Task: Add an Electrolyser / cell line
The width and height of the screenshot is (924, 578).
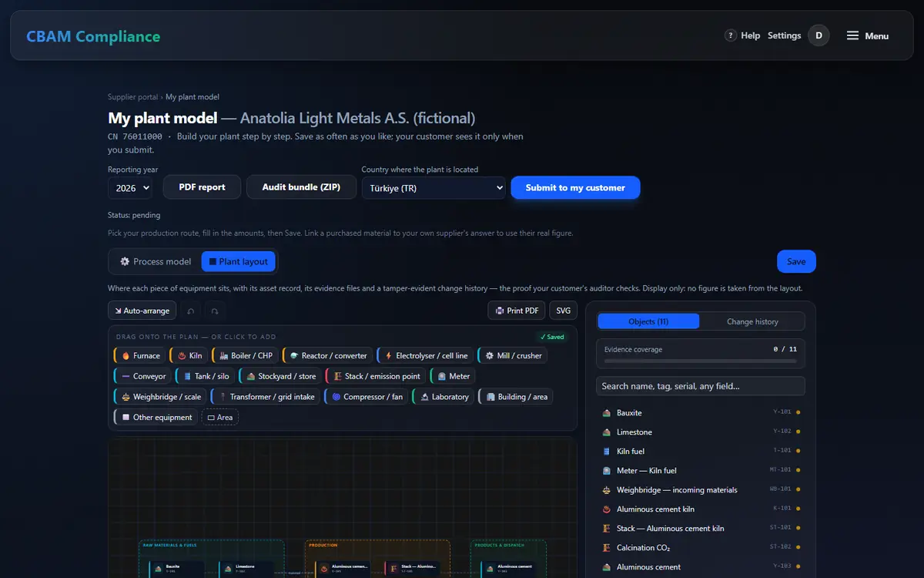Action: pos(425,356)
